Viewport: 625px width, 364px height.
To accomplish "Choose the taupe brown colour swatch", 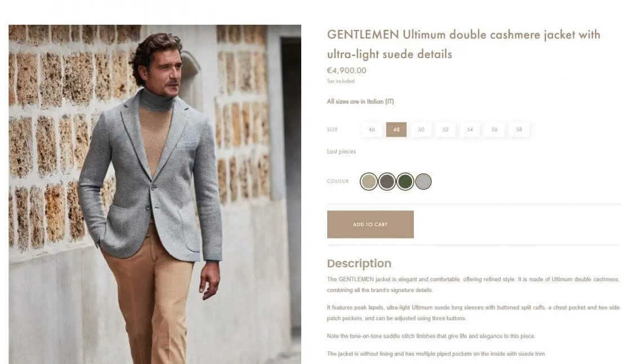I will click(387, 182).
